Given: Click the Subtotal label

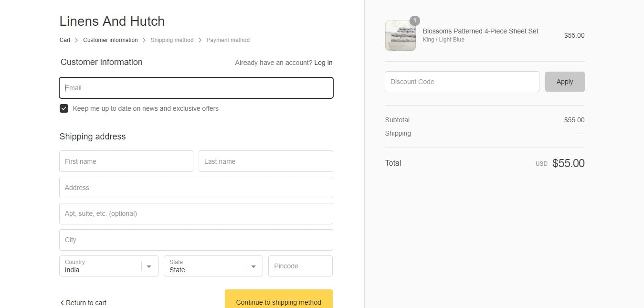Looking at the screenshot, I should coord(397,120).
